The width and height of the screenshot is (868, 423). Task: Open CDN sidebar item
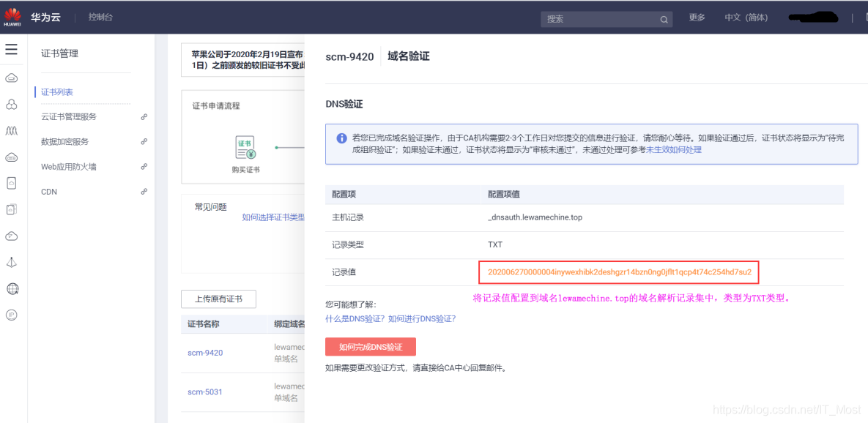[49, 192]
